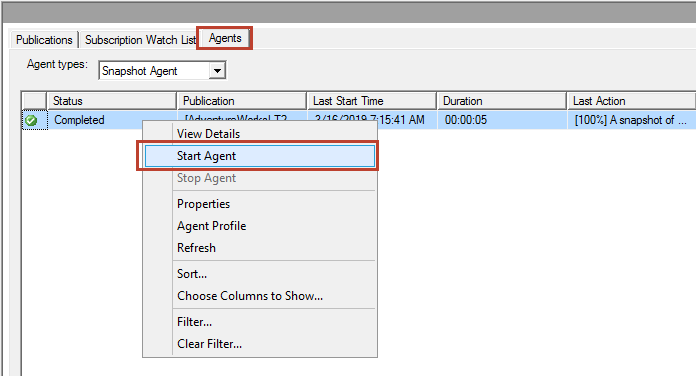Select the Last Action cell of Completed row
The image size is (696, 376).
[631, 120]
